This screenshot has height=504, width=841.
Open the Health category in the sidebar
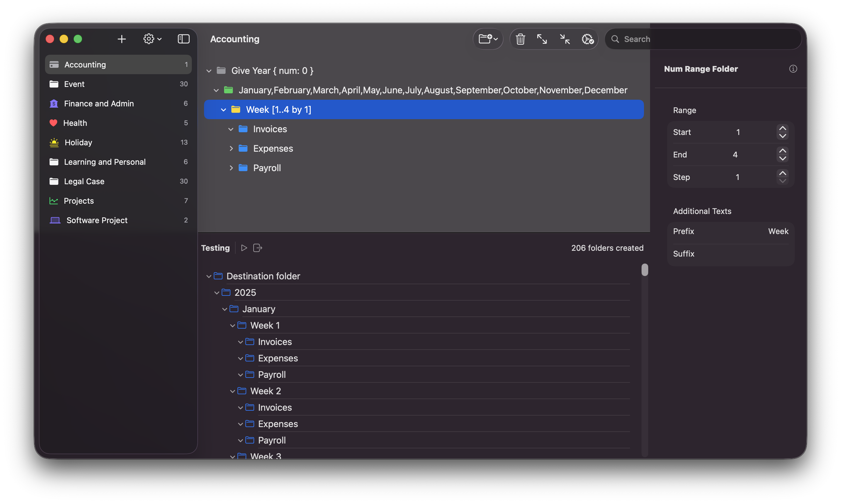[x=75, y=123]
